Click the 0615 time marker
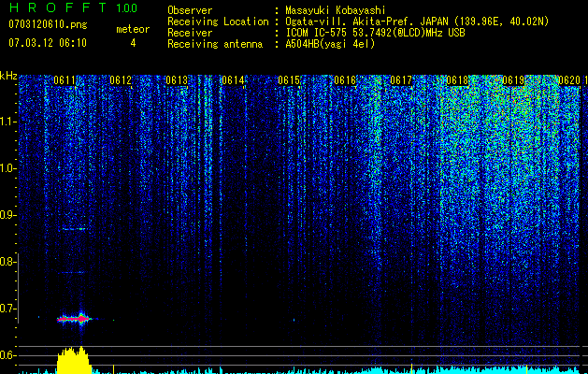The height and width of the screenshot is (374, 588). pos(289,80)
